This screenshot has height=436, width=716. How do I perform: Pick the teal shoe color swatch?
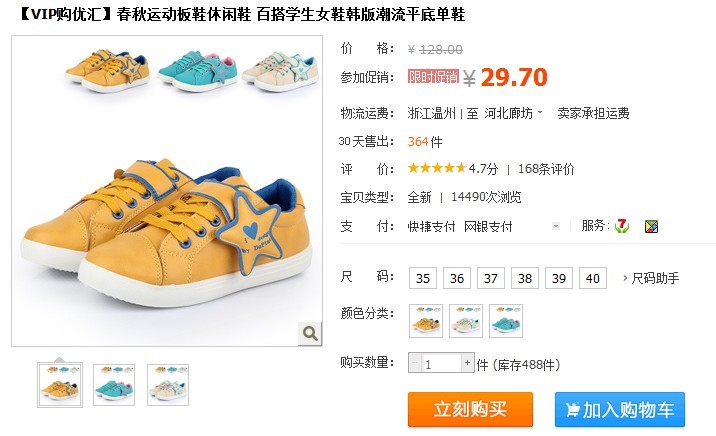505,321
